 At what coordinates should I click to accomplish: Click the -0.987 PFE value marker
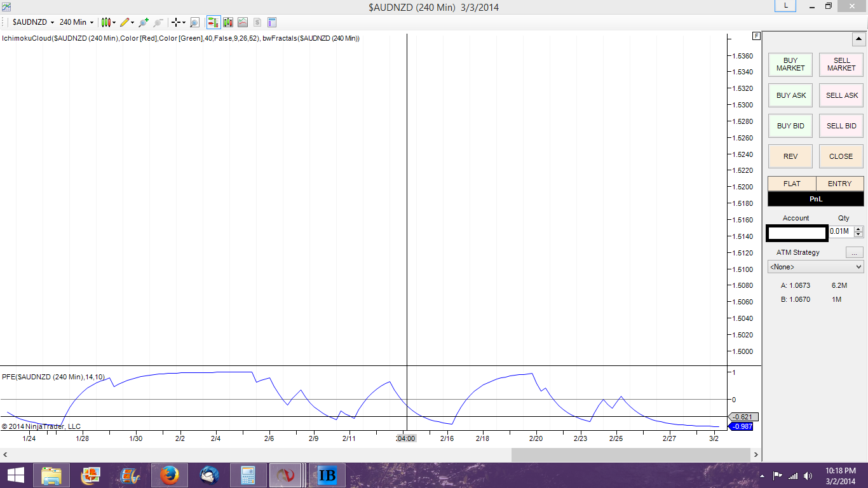[x=741, y=426]
